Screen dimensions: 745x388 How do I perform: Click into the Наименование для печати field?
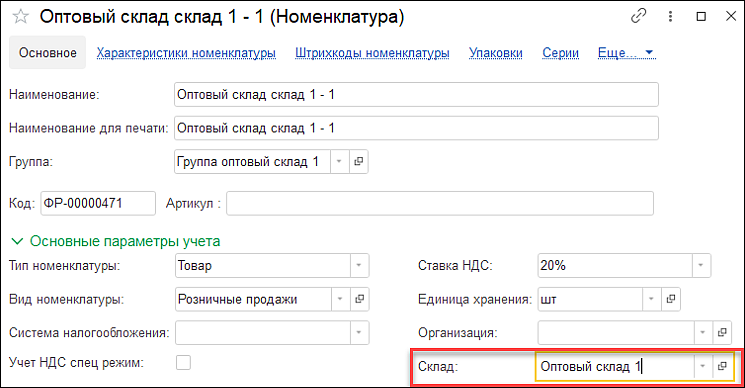416,128
